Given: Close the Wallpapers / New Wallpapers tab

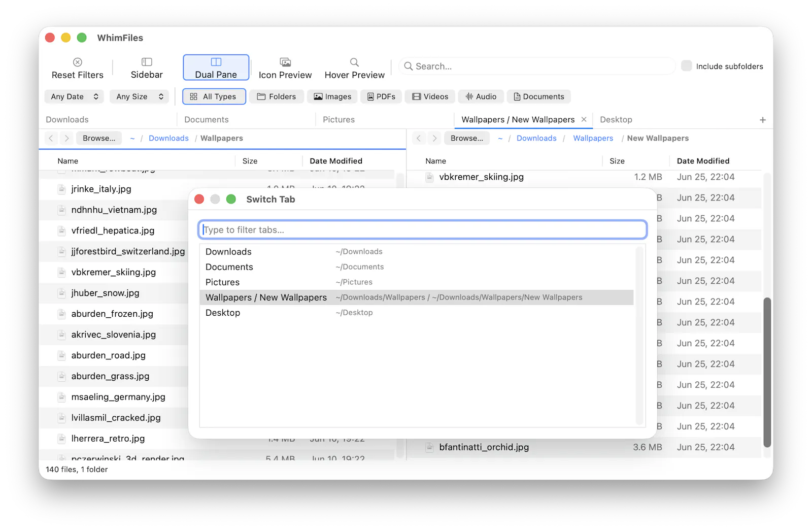Looking at the screenshot, I should click(x=584, y=119).
